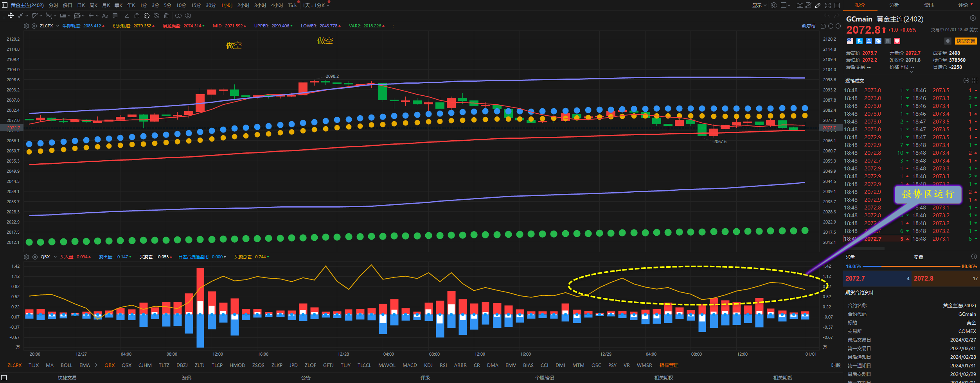Image resolution: width=980 pixels, height=383 pixels.
Task: Click the US flag market icon
Action: click(850, 41)
